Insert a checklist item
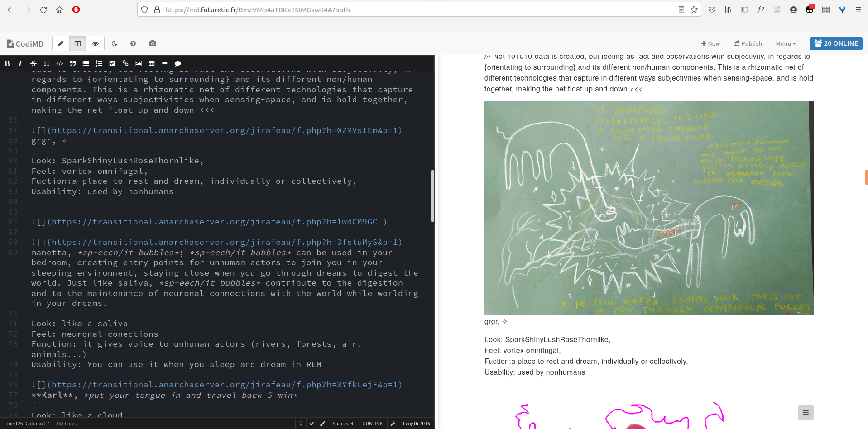The height and width of the screenshot is (429, 868). tap(112, 63)
